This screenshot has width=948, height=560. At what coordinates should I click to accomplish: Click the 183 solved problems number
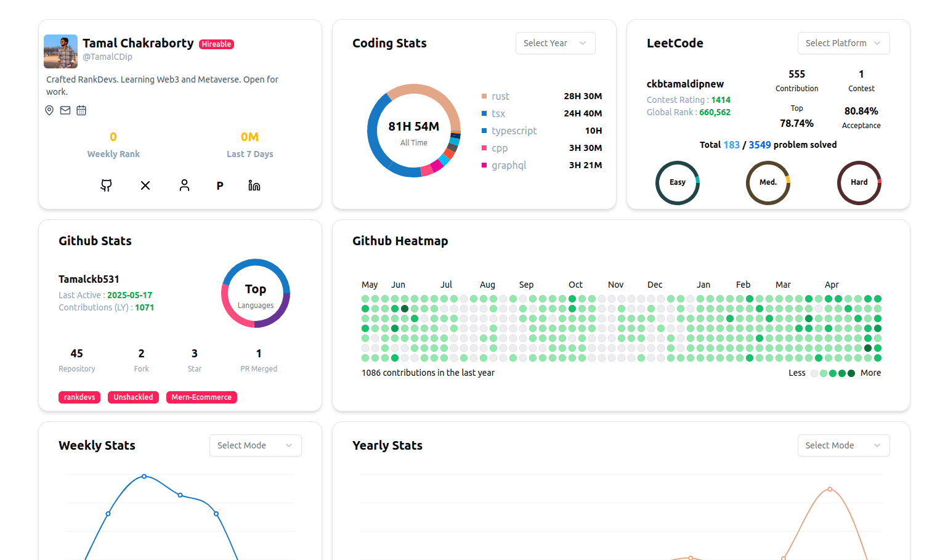coord(731,145)
